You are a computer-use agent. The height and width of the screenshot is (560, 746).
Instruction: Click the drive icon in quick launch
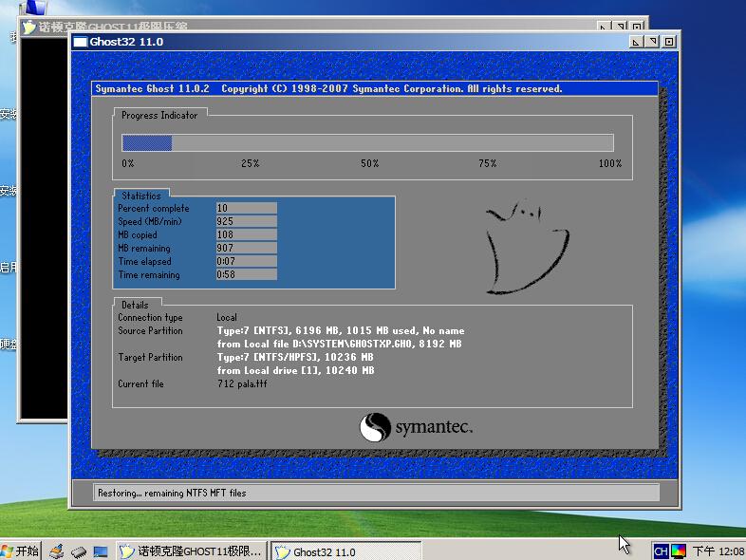pos(78,551)
